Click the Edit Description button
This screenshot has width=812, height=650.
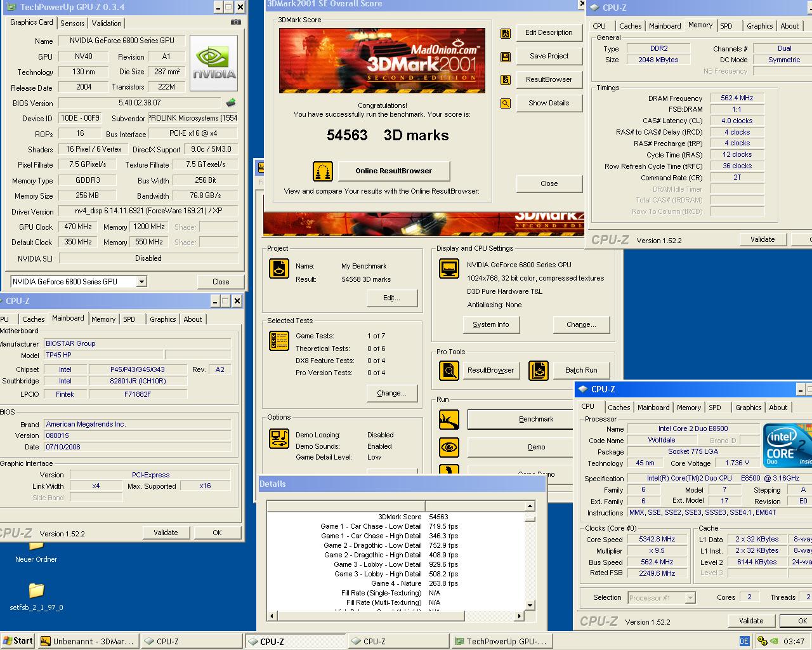(x=549, y=33)
